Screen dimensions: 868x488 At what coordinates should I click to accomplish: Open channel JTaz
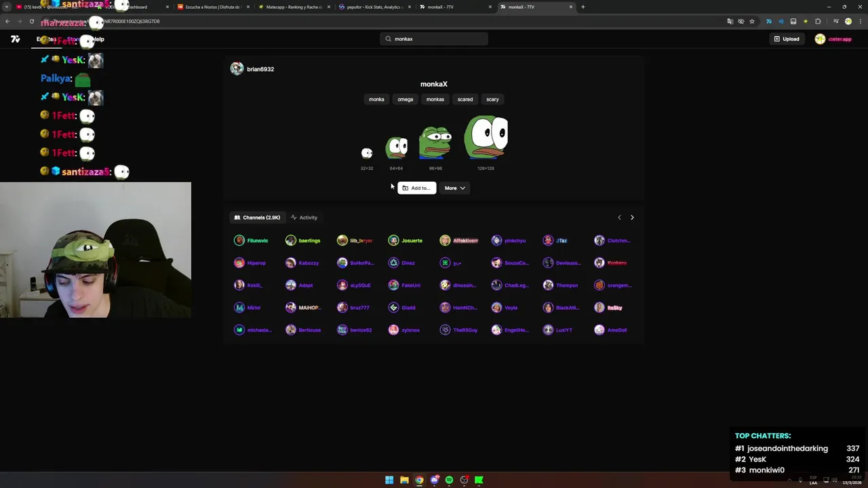pyautogui.click(x=555, y=241)
